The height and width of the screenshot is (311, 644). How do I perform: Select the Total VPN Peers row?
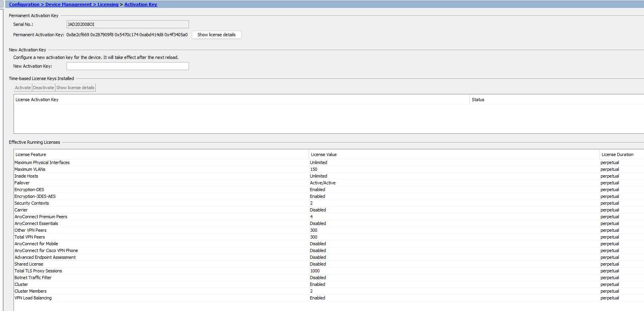tap(329, 237)
